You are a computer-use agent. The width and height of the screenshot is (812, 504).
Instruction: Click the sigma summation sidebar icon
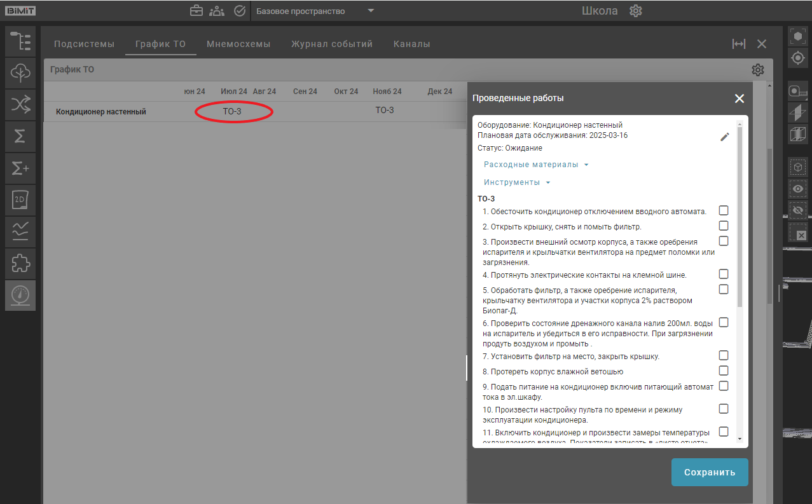(20, 137)
